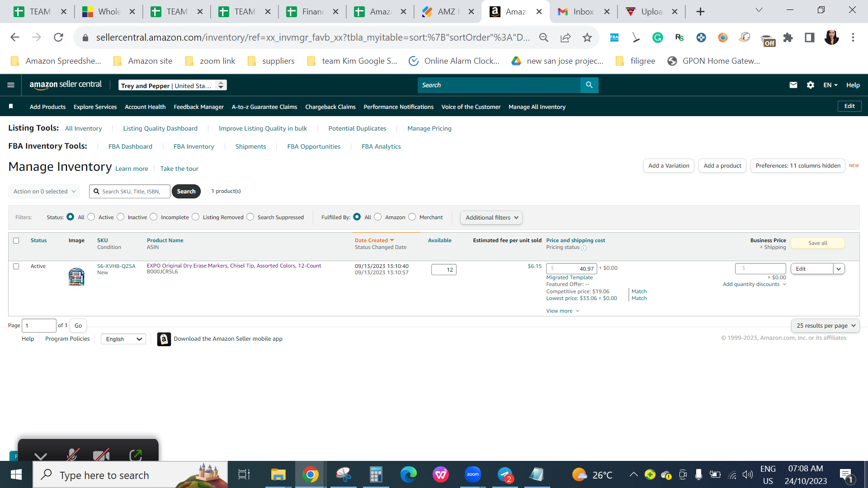
Task: Select the Inactive status filter
Action: pyautogui.click(x=120, y=217)
